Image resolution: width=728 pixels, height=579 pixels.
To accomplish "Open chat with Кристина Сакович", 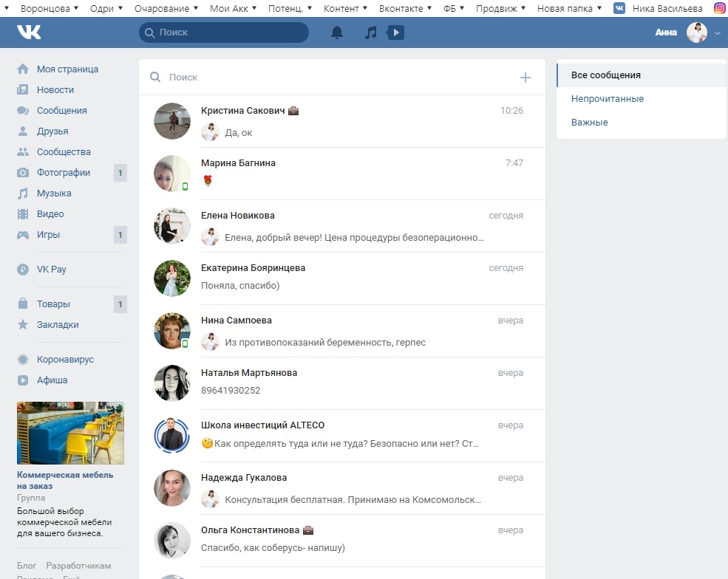I will pos(342,121).
